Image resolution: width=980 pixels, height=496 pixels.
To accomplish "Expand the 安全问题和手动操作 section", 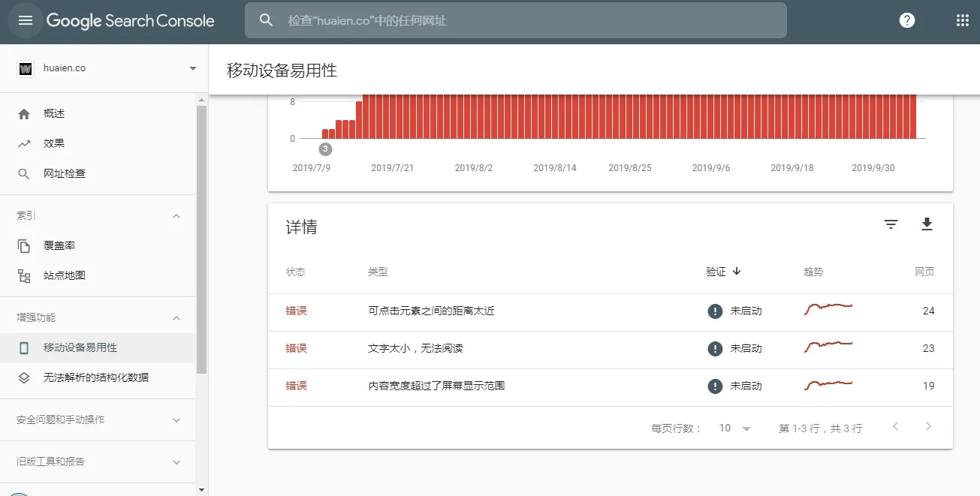I will coord(176,420).
